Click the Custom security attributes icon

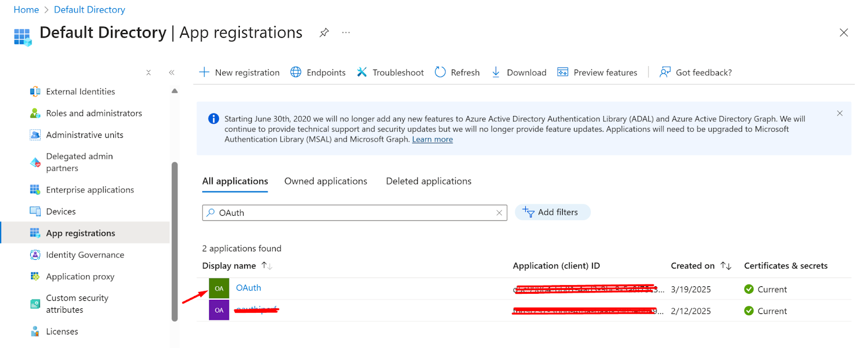point(35,304)
